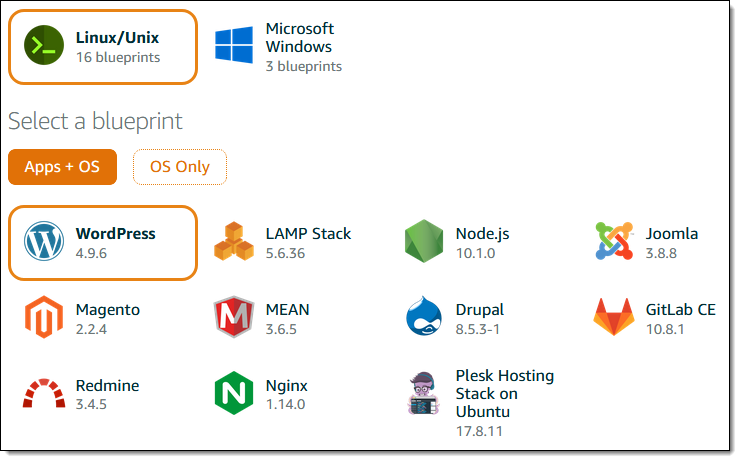
Task: Click the Node.js hexagon icon
Action: point(424,242)
